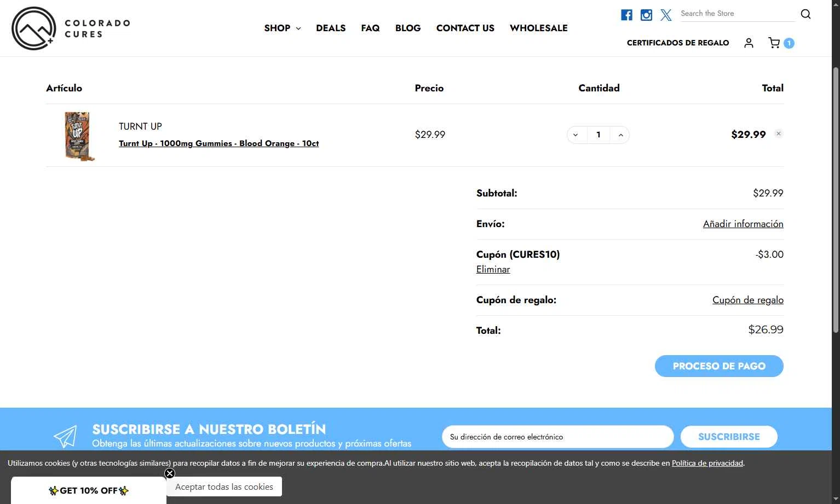Remove the CURES10 coupon via Eliminar
Image resolution: width=840 pixels, height=504 pixels.
(x=493, y=269)
